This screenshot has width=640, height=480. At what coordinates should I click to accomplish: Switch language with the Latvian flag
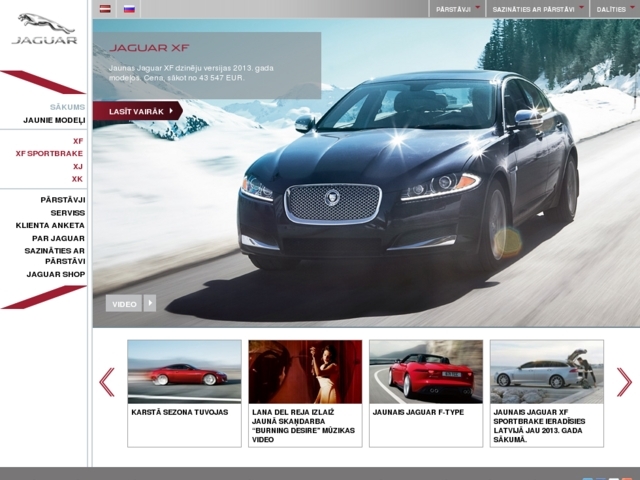(x=105, y=9)
